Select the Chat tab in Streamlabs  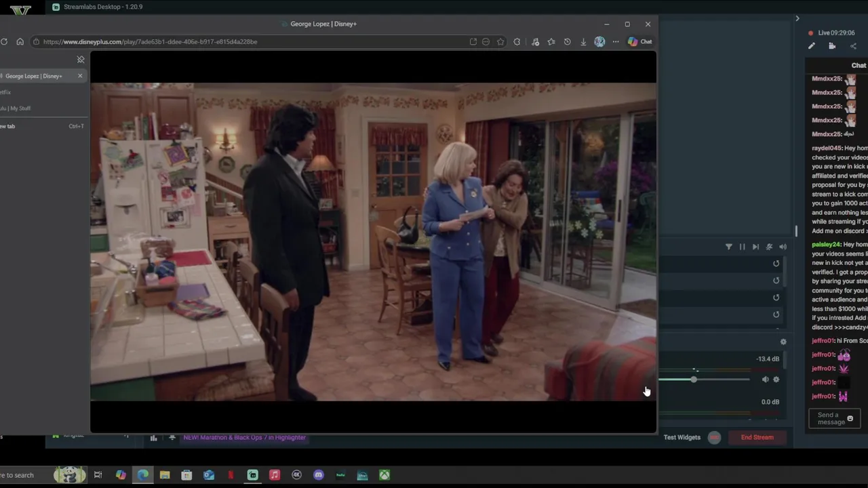tap(859, 66)
